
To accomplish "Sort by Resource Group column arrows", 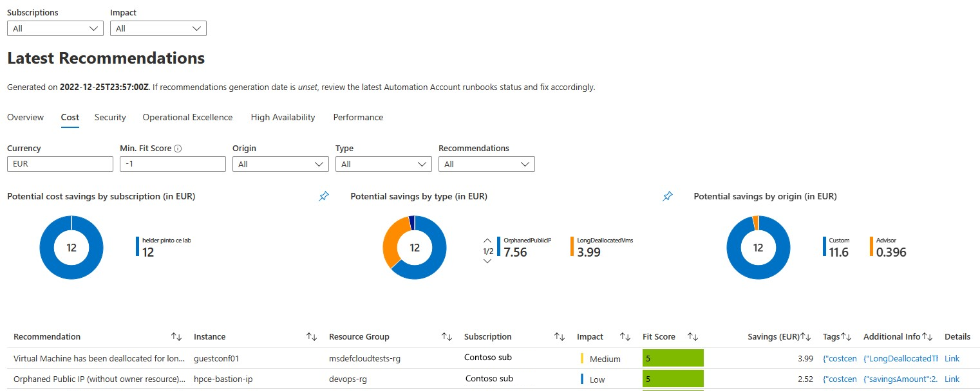I will (446, 336).
